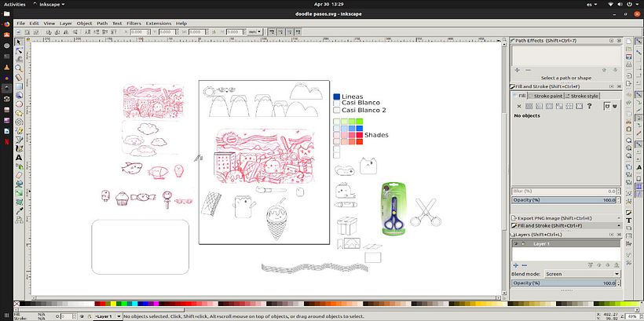Click No paint X in Fill tab
644x321 pixels.
(x=518, y=106)
